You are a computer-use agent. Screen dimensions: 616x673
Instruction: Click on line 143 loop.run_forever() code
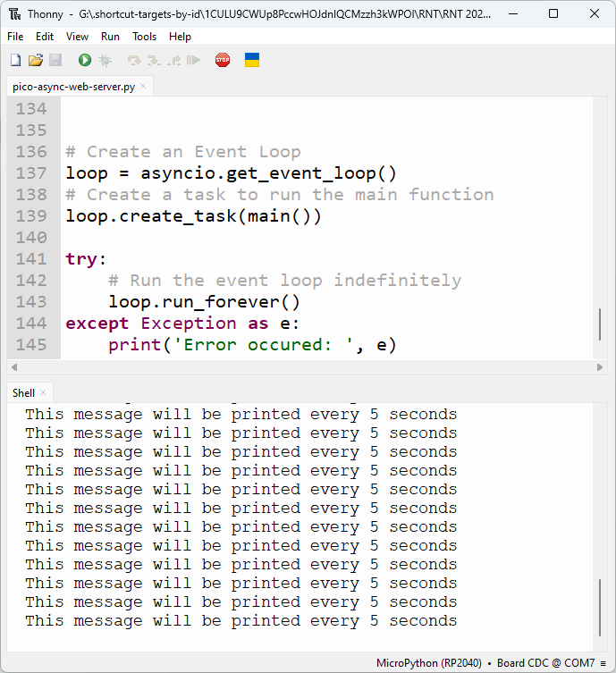click(204, 302)
